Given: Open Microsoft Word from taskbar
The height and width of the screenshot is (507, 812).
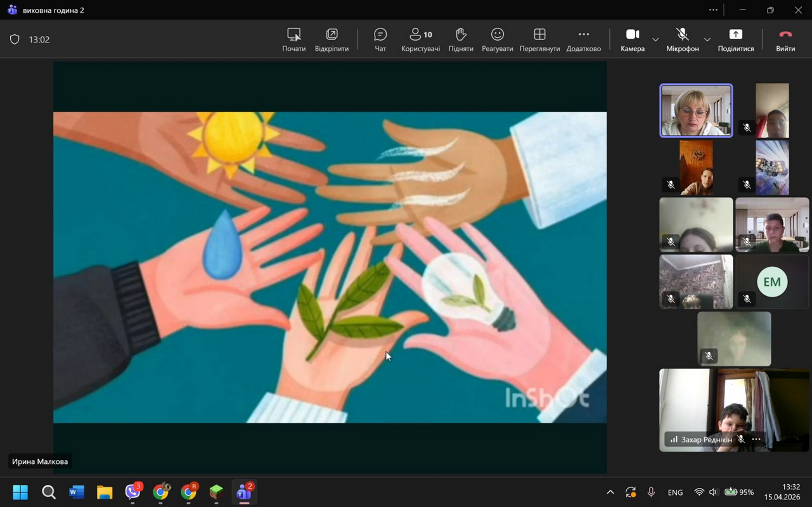Looking at the screenshot, I should tap(77, 492).
